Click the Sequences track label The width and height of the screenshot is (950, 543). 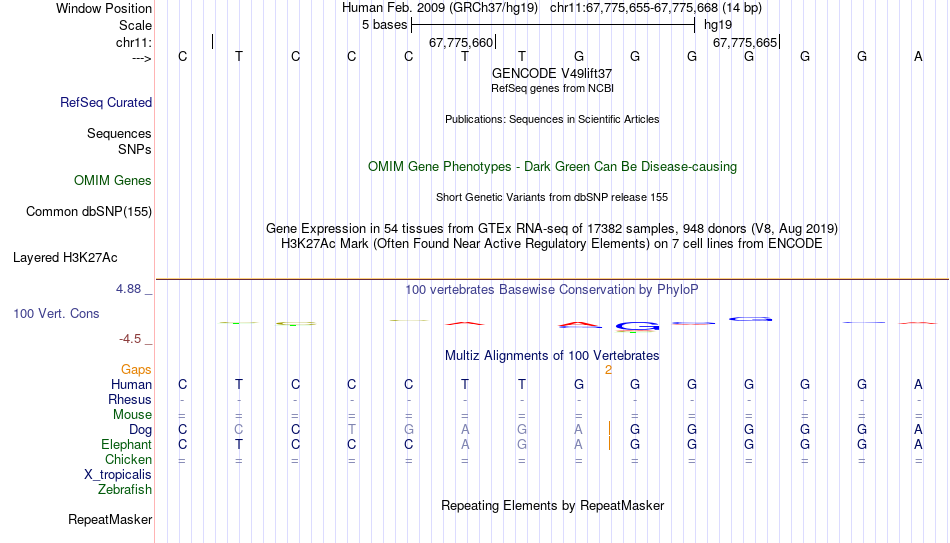(x=119, y=133)
